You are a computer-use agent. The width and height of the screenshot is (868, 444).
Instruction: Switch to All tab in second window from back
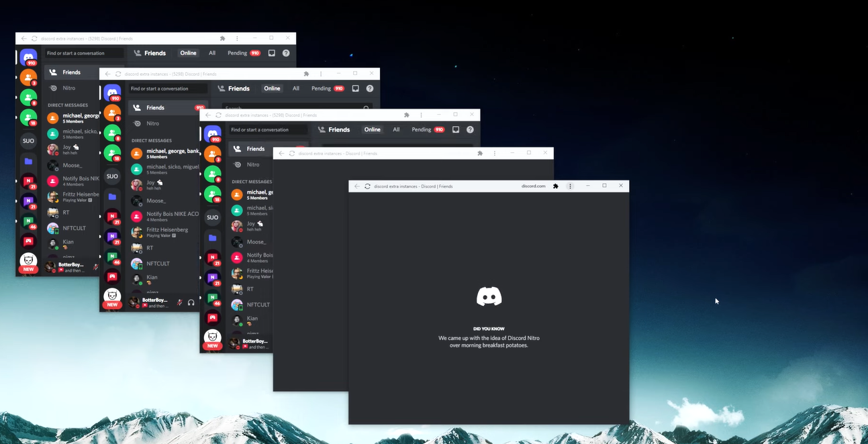296,89
